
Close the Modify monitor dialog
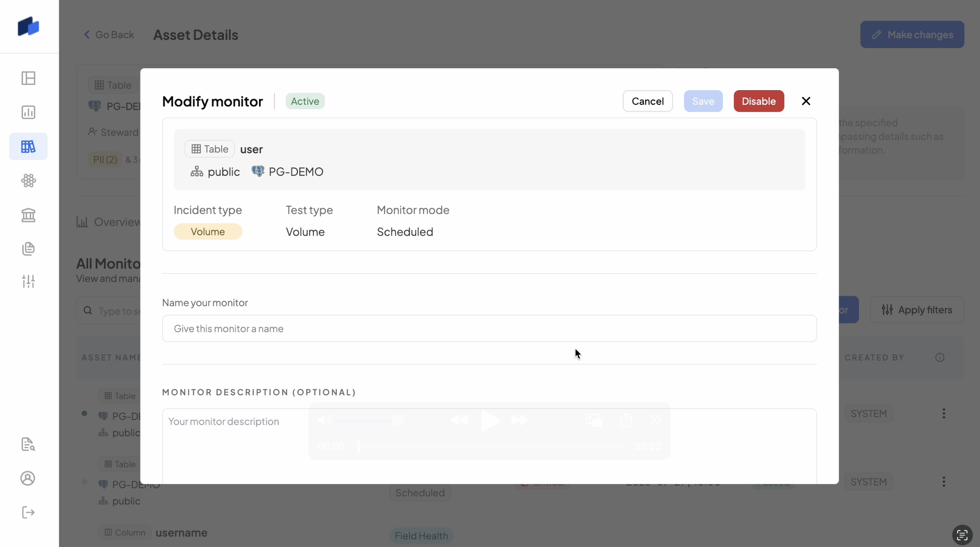tap(806, 101)
